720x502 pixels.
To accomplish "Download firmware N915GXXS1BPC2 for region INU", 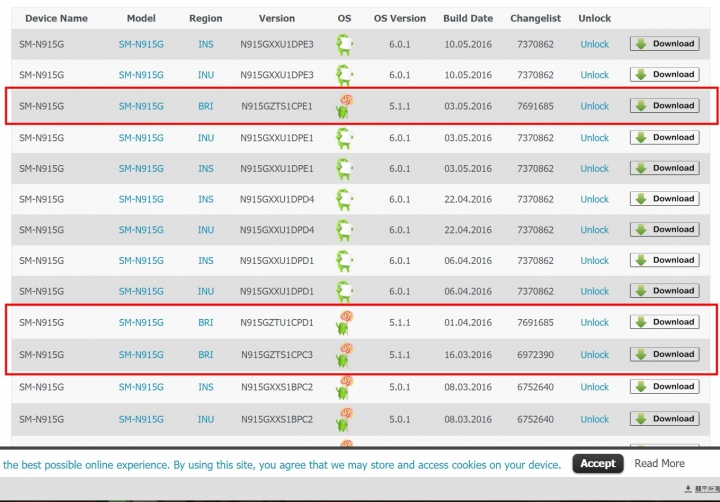I will pyautogui.click(x=664, y=419).
